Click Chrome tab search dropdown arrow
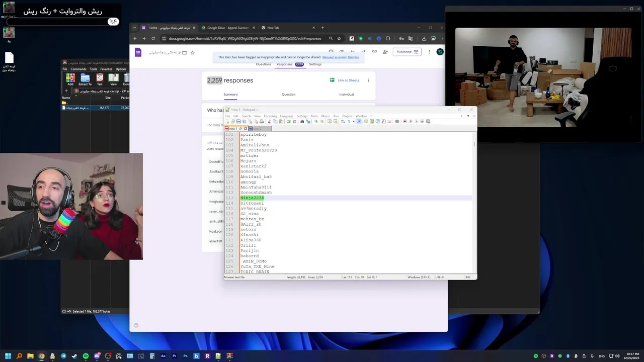The width and height of the screenshot is (644, 362). [x=134, y=28]
